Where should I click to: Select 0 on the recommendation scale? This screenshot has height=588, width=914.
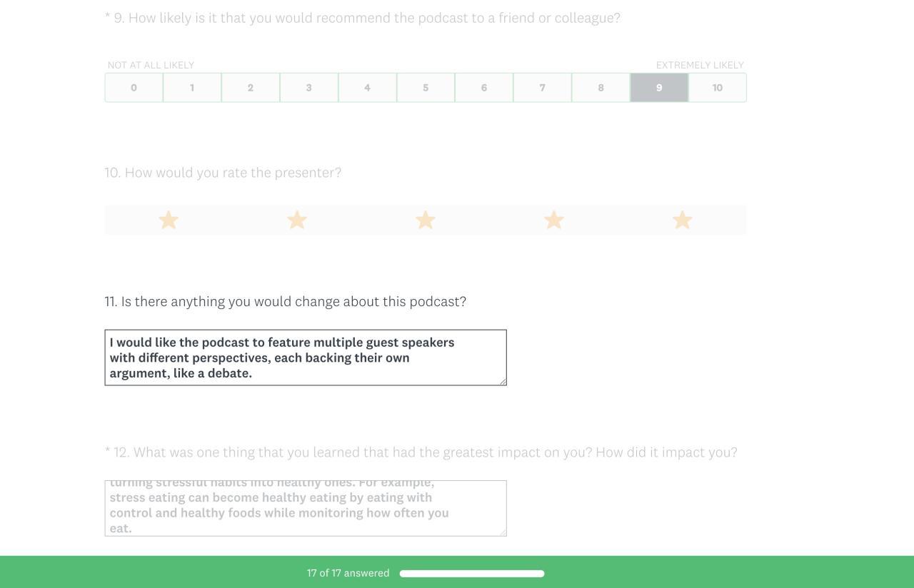[134, 88]
